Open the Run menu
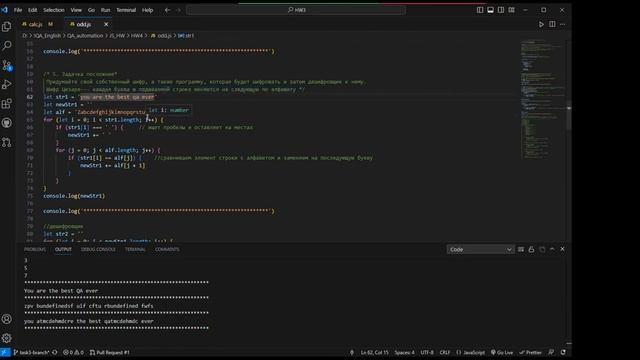640x360 pixels. tap(105, 10)
